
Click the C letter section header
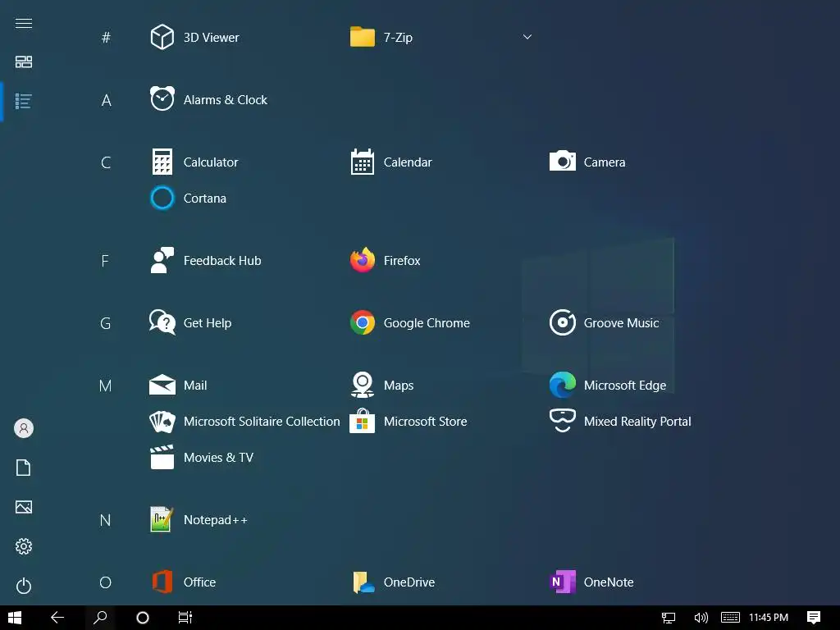[x=106, y=162]
